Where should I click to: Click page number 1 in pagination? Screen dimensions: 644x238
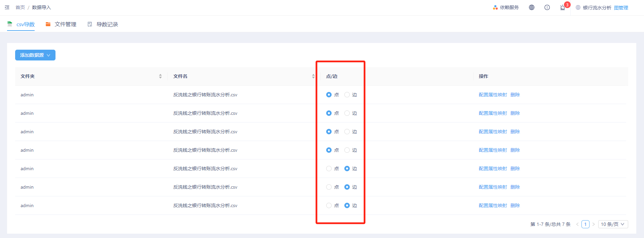tap(585, 224)
